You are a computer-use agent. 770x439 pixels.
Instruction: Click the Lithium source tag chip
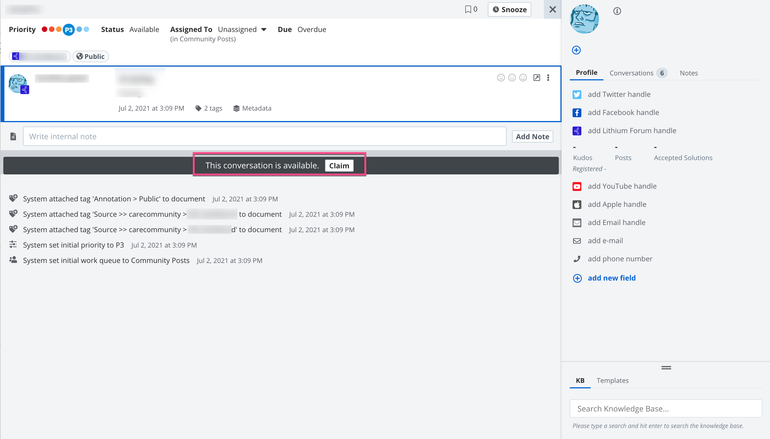[40, 56]
